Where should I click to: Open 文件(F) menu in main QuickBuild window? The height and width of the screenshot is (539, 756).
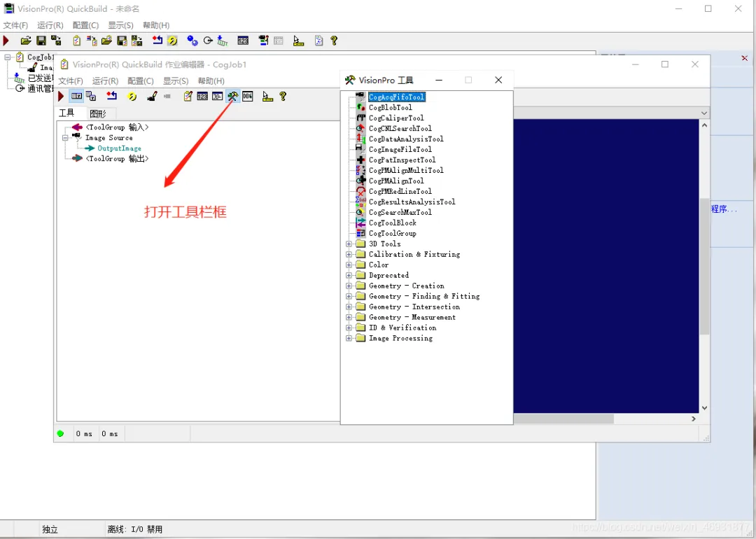15,25
